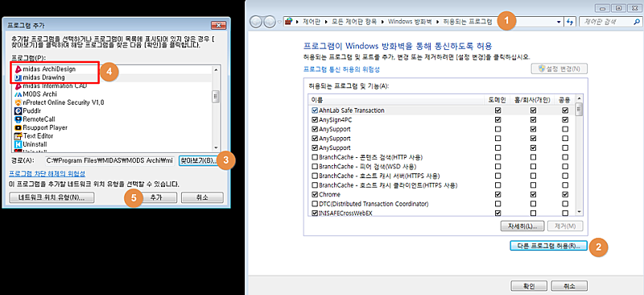Expand the arrow after 모든 제어판 항목 breadcrumb
The height and width of the screenshot is (295, 644).
pos(383,22)
